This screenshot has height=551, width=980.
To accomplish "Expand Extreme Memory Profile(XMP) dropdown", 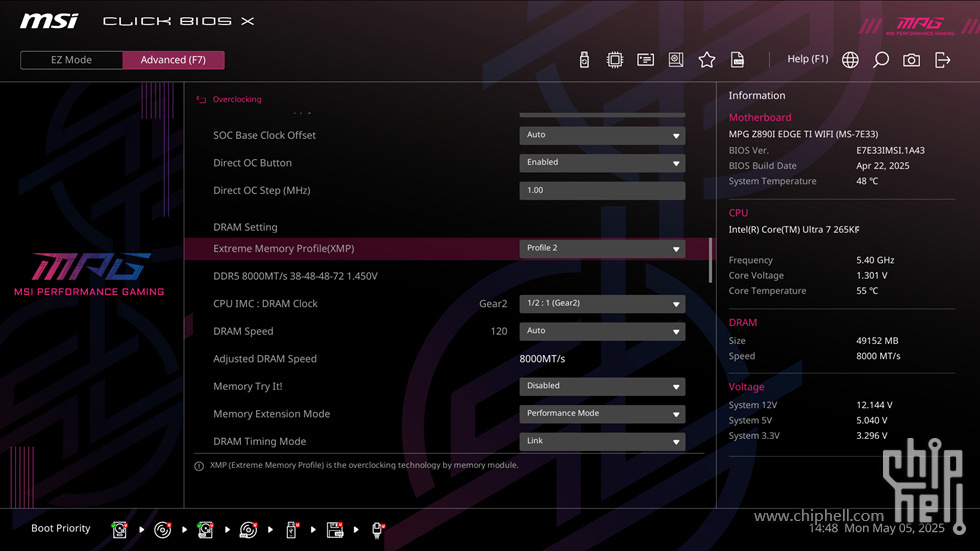I will (x=602, y=249).
